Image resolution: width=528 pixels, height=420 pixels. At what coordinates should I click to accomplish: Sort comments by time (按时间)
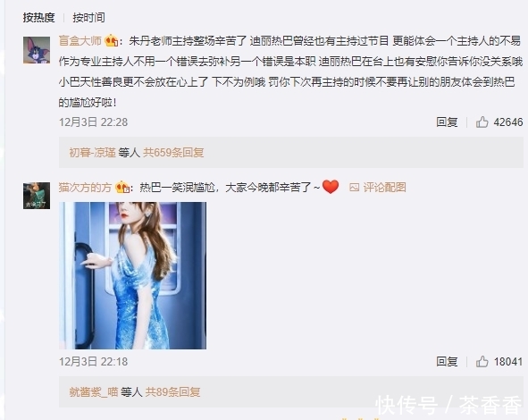tap(89, 18)
